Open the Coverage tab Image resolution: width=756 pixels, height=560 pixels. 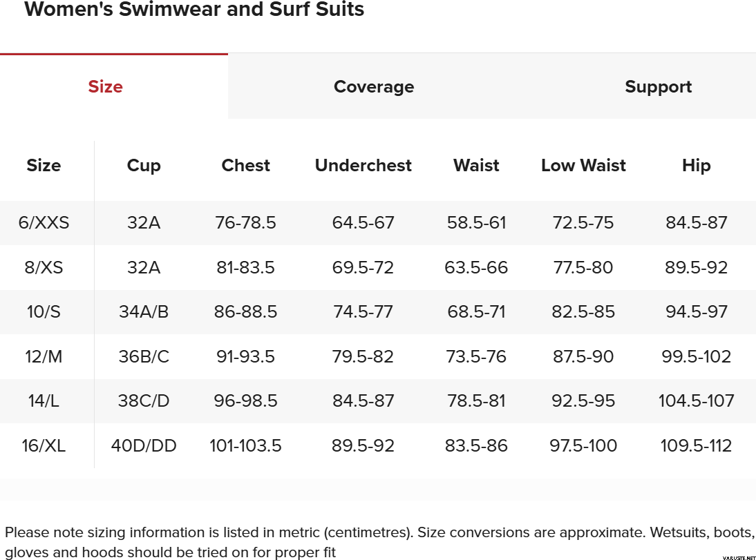point(374,87)
